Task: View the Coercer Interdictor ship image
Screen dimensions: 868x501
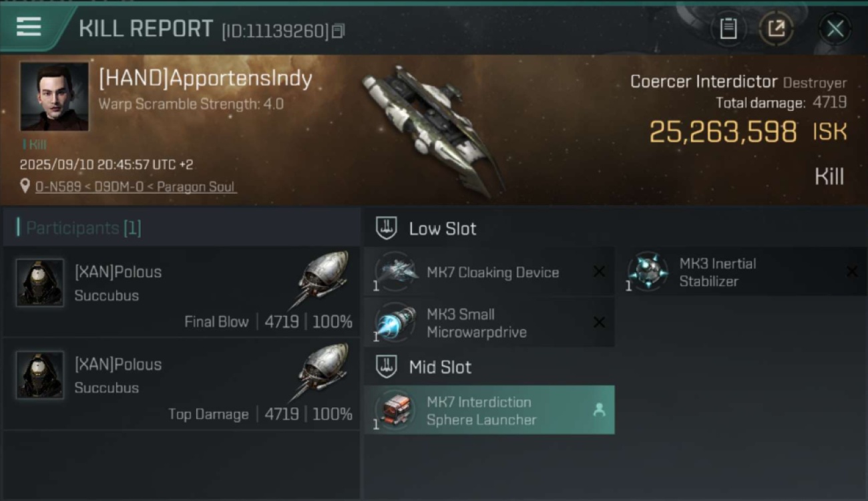Action: click(x=434, y=130)
